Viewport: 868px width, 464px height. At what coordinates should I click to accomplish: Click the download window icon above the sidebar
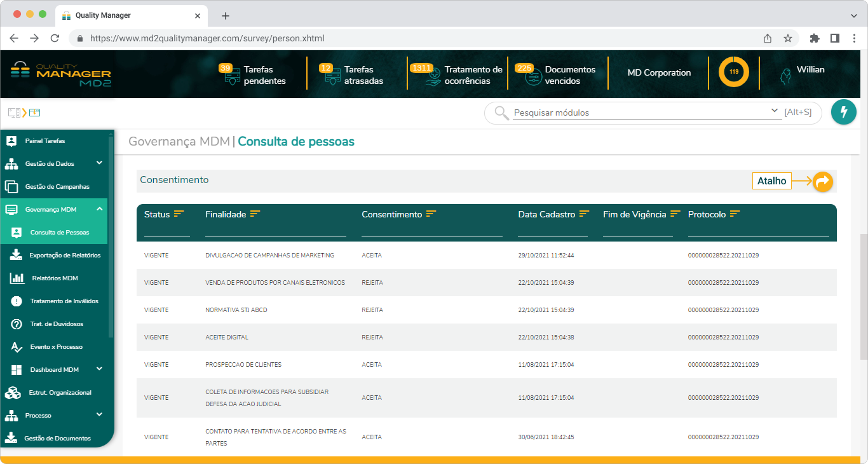[x=35, y=112]
